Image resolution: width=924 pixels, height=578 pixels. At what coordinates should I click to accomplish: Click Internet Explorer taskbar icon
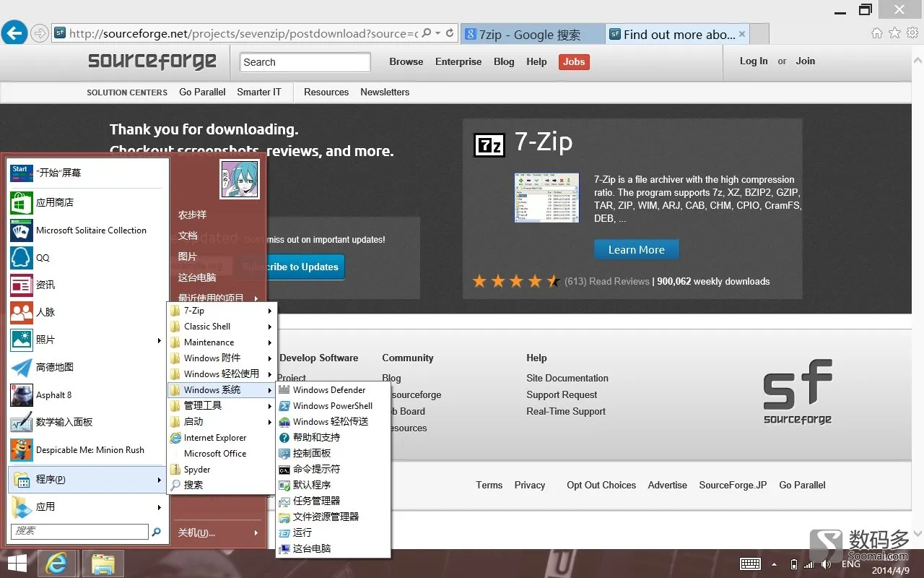(x=57, y=563)
